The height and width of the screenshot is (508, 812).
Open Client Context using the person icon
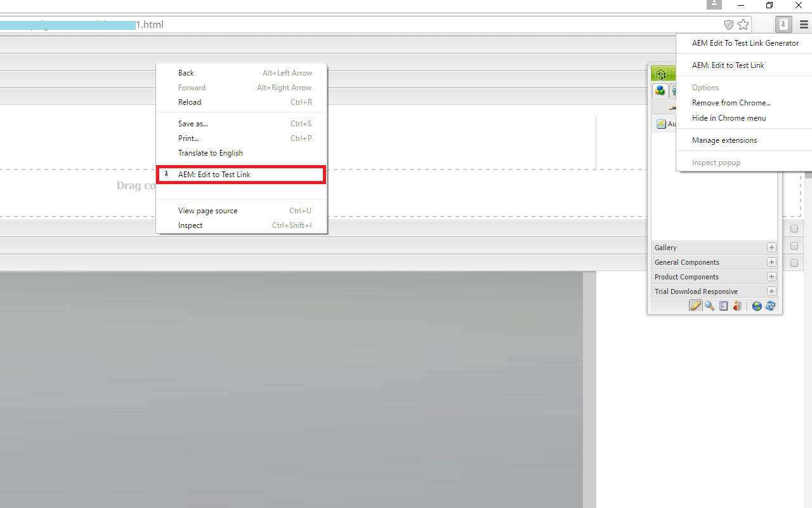738,305
